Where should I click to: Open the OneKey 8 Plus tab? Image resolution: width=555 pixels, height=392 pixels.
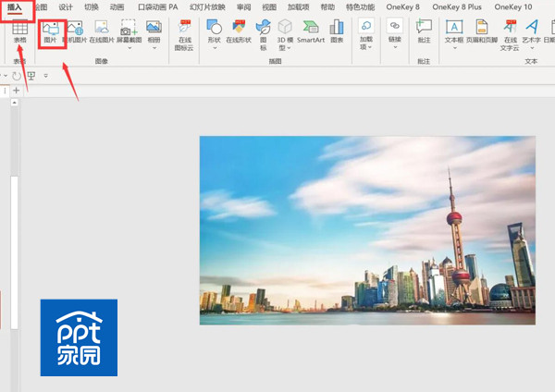point(457,7)
